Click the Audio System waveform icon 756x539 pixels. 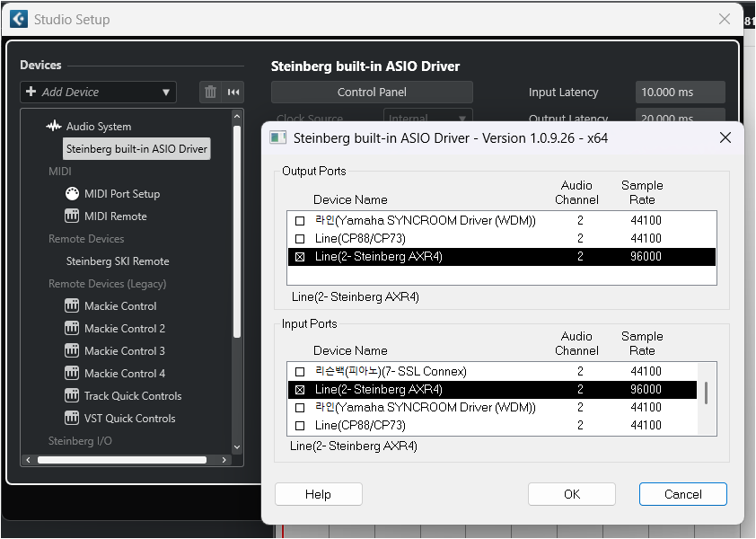pos(54,127)
